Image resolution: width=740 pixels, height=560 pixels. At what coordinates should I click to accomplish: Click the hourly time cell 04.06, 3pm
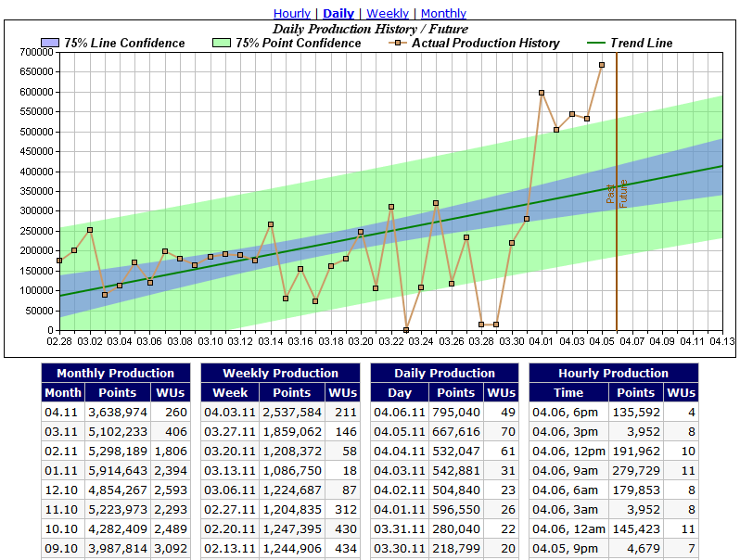coord(568,432)
